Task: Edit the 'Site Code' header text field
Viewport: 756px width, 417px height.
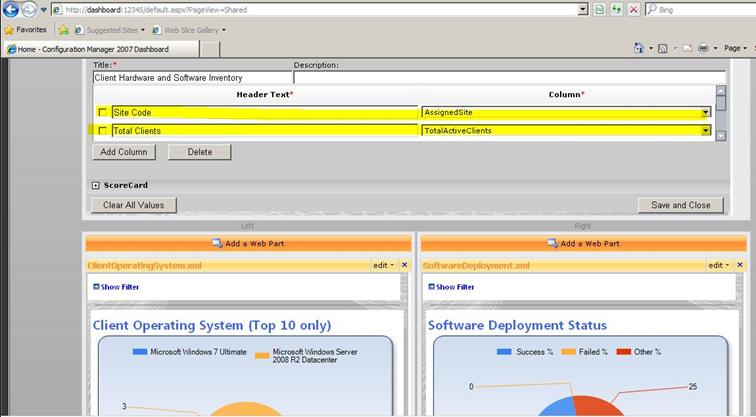Action: coord(265,112)
